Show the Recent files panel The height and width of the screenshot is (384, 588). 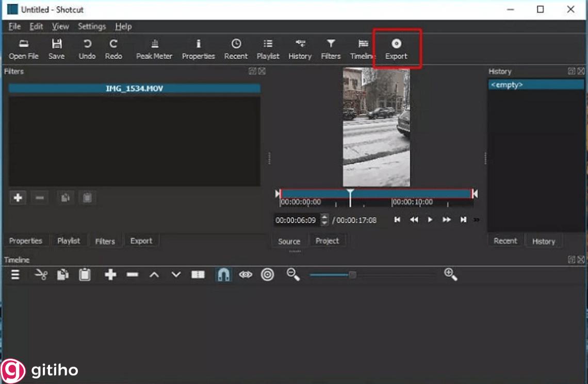236,49
